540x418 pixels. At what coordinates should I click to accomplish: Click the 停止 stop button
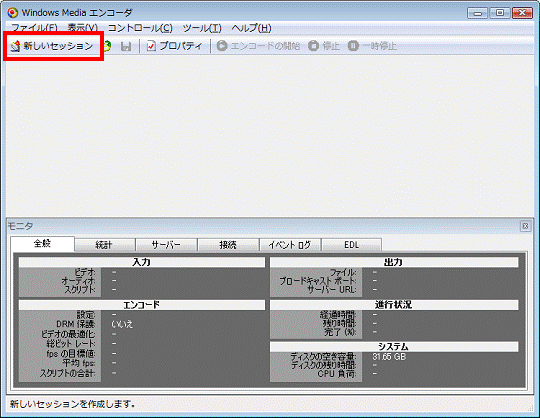(x=324, y=46)
